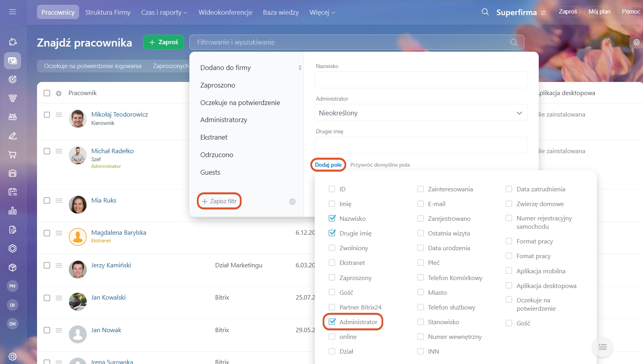Select the checkbox for Mia Ruks row
The width and height of the screenshot is (643, 364).
[x=47, y=200]
